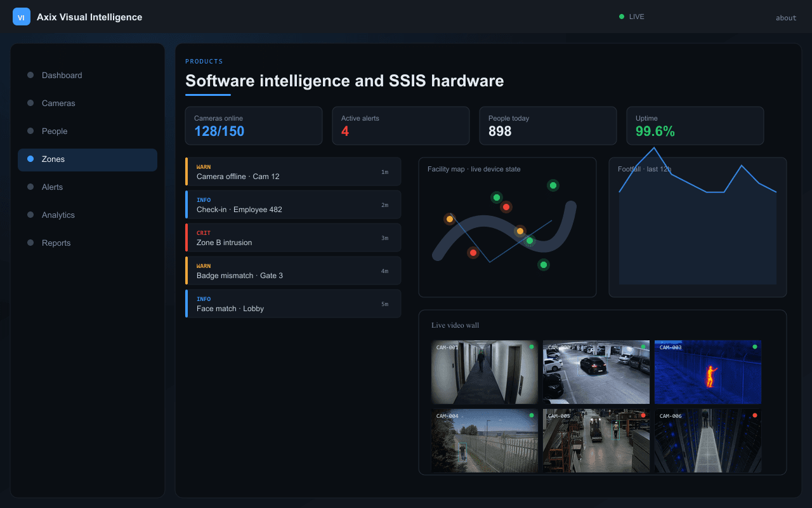Click the 3m timestamp on Zone B intrusion
The height and width of the screenshot is (508, 812).
[x=384, y=238]
